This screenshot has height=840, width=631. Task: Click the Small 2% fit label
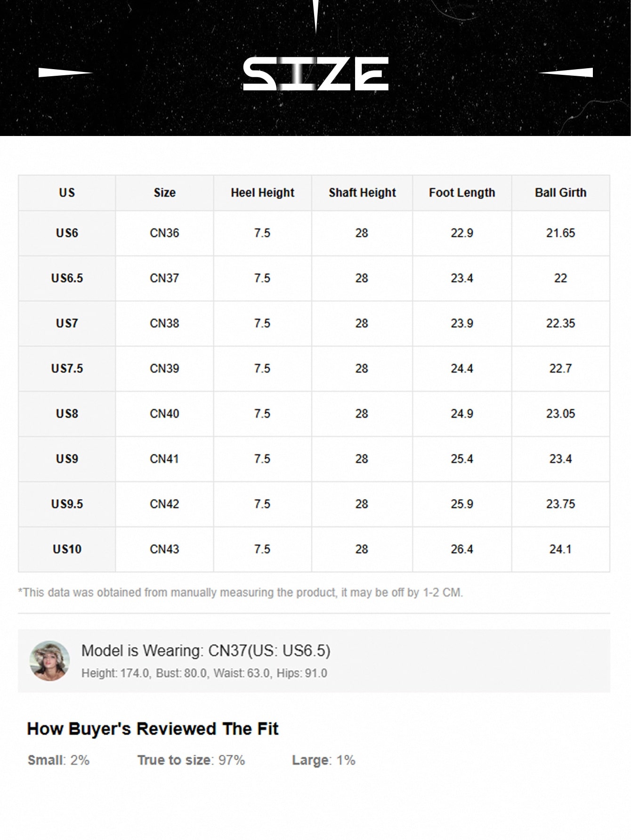click(58, 760)
